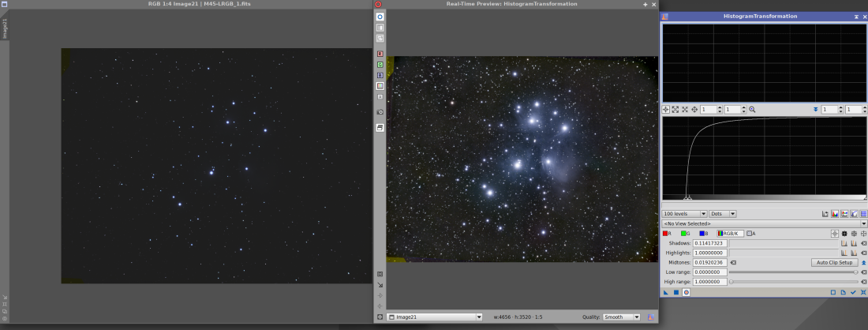The height and width of the screenshot is (330, 868).
Task: Click first crosshair zoom icon in histogram toolbar
Action: click(x=666, y=110)
